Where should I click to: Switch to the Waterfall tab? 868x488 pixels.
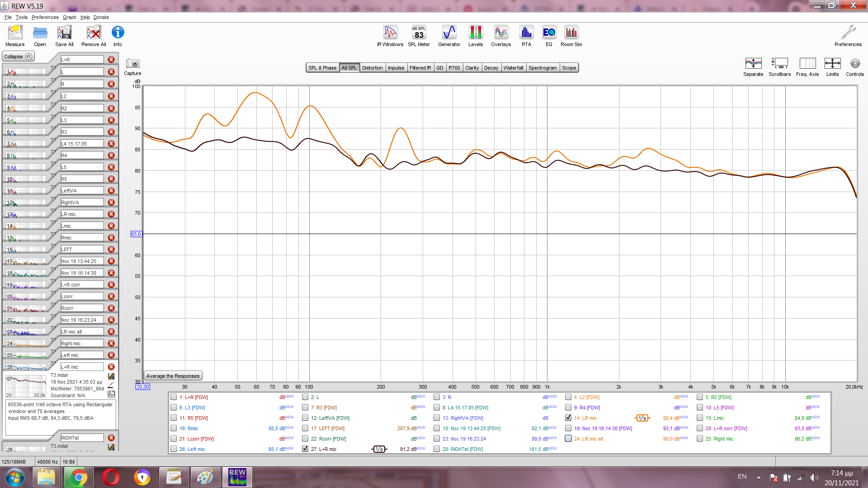[x=513, y=68]
